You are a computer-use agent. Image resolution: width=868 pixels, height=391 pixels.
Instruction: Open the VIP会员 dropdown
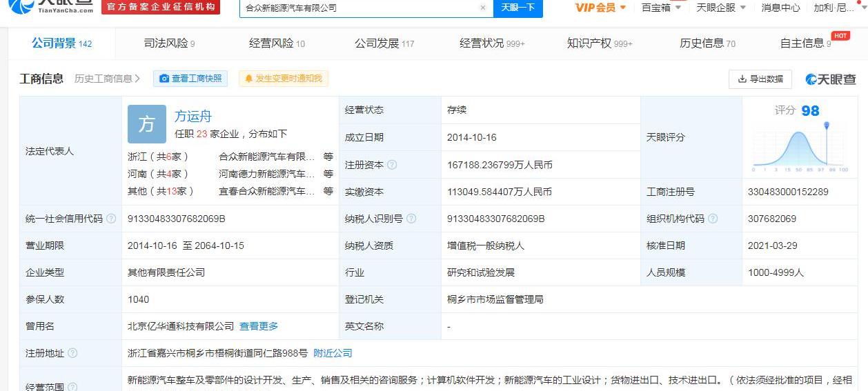(x=600, y=8)
